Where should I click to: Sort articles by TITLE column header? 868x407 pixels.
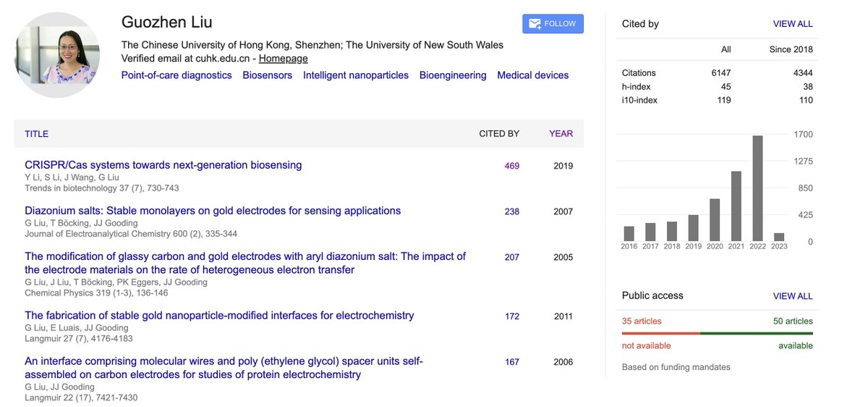click(x=37, y=134)
